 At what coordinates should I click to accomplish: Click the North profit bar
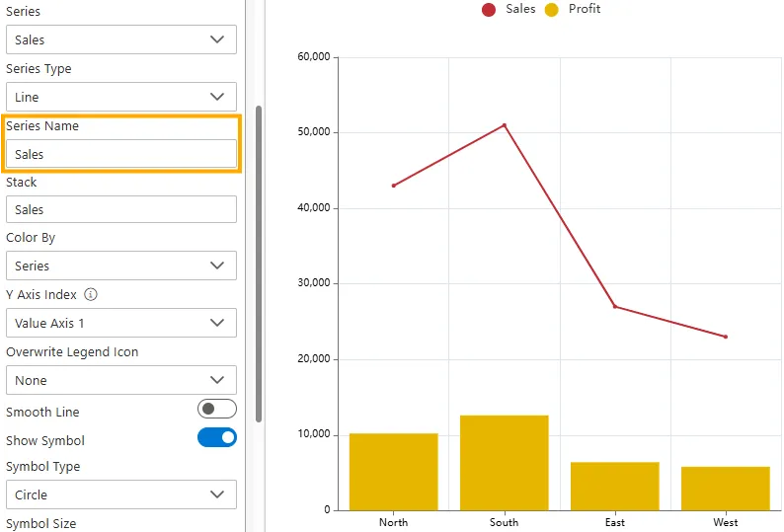tap(393, 471)
